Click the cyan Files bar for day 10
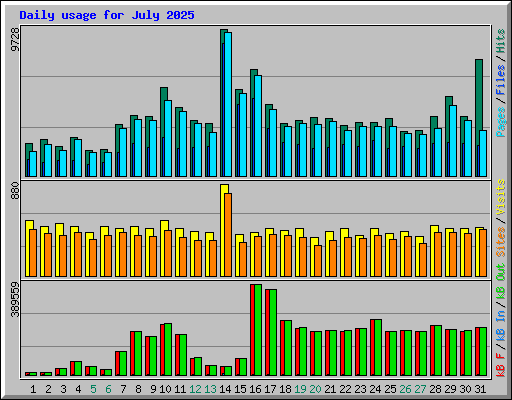The width and height of the screenshot is (512, 400). pos(168,138)
